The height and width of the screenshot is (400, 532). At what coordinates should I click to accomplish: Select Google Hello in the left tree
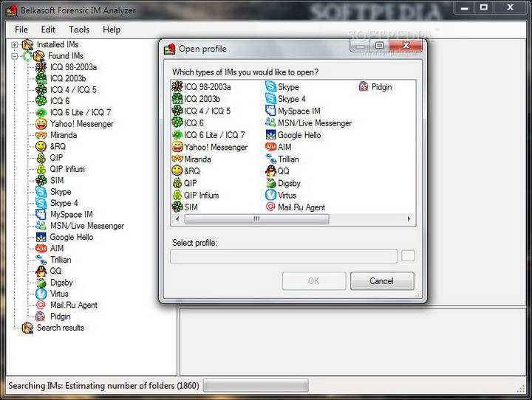pyautogui.click(x=71, y=237)
